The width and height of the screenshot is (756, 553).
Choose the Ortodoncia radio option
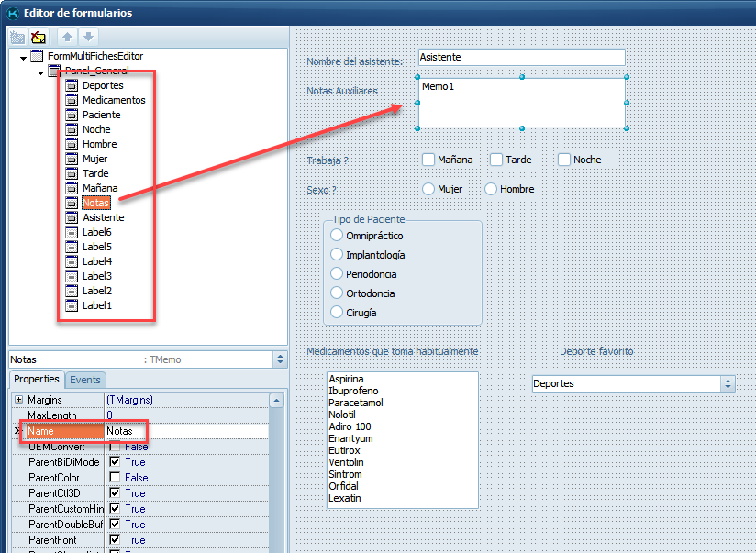point(337,293)
